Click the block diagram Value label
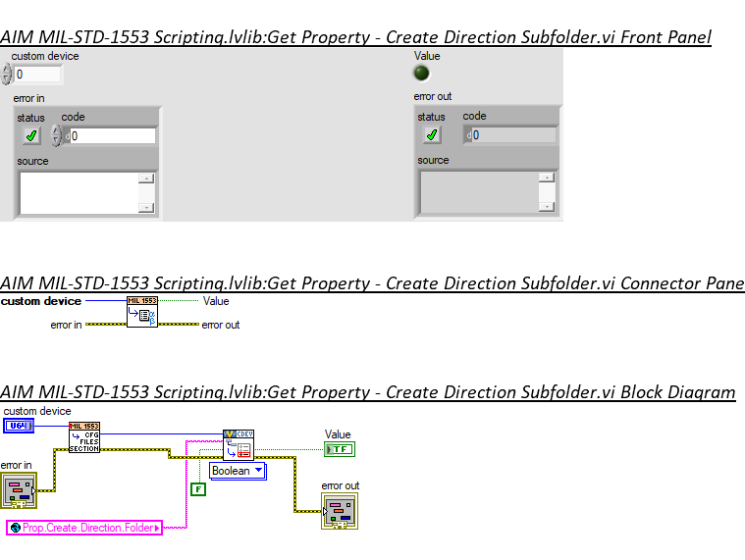The height and width of the screenshot is (560, 745). coord(338,434)
